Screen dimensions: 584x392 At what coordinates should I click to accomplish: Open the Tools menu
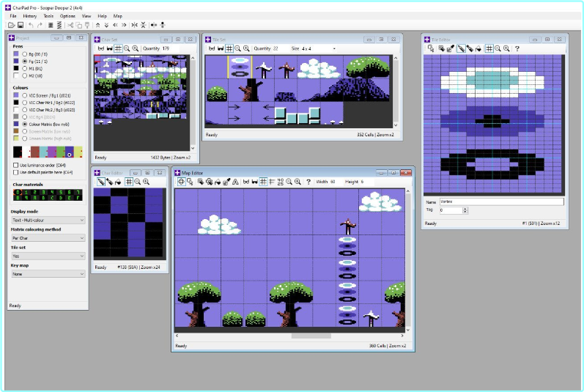48,16
